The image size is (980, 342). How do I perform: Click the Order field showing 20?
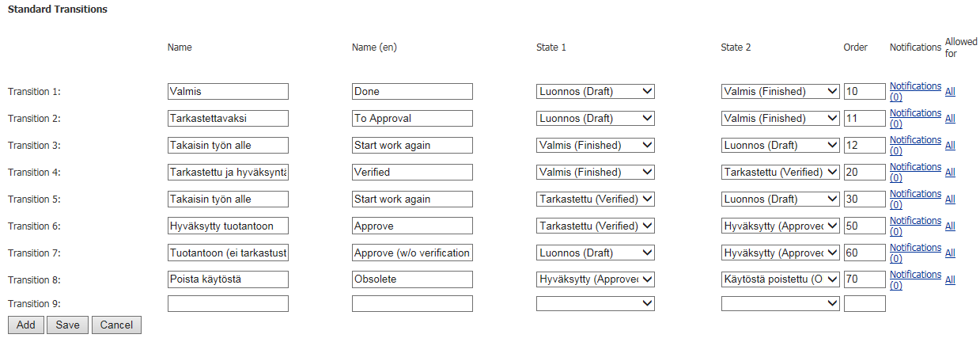[x=864, y=173]
